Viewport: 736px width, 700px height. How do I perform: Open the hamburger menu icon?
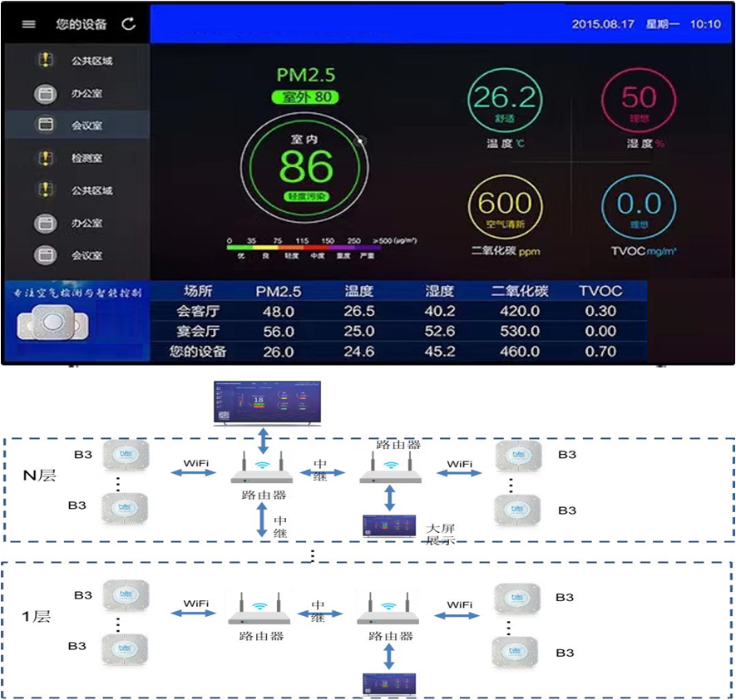28,24
